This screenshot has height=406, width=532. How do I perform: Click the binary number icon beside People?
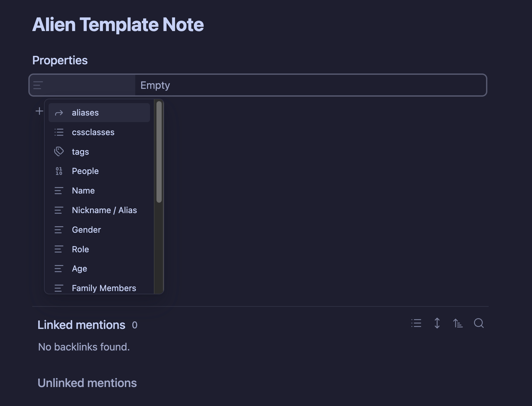pyautogui.click(x=59, y=171)
